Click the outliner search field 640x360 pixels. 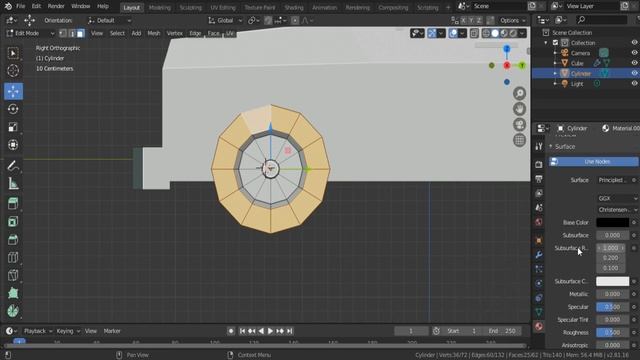coord(602,20)
